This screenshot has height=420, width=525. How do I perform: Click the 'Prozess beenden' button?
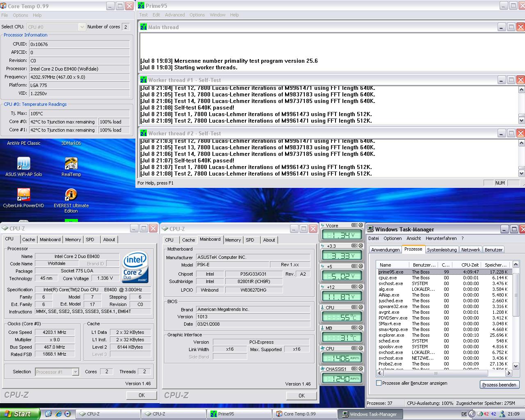499,385
